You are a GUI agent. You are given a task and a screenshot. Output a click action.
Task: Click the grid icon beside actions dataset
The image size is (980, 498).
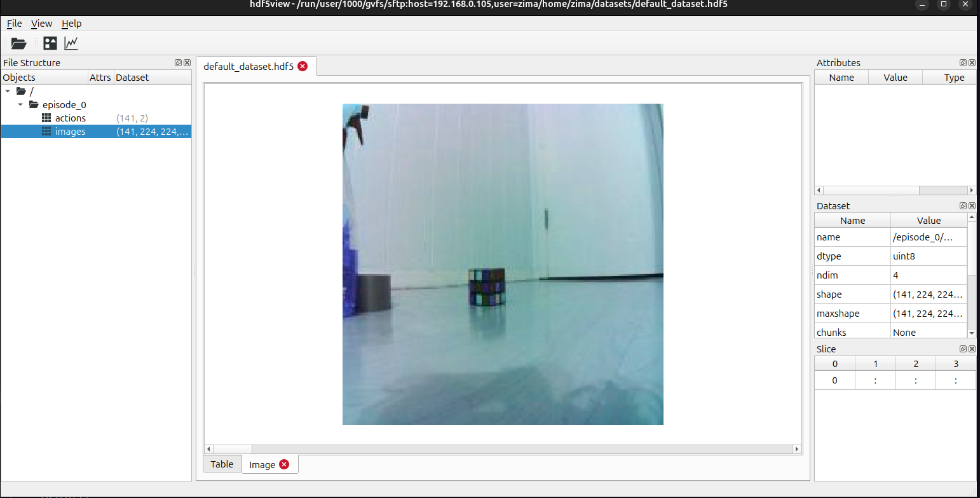[x=46, y=118]
